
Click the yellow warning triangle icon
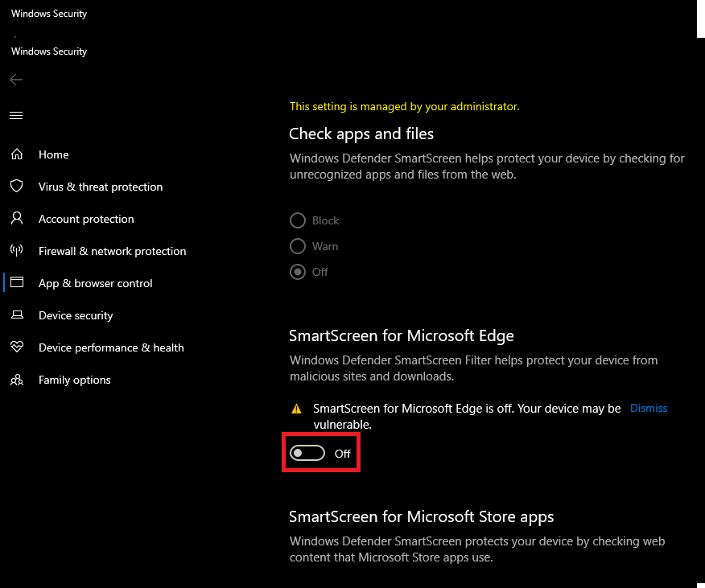coord(297,409)
